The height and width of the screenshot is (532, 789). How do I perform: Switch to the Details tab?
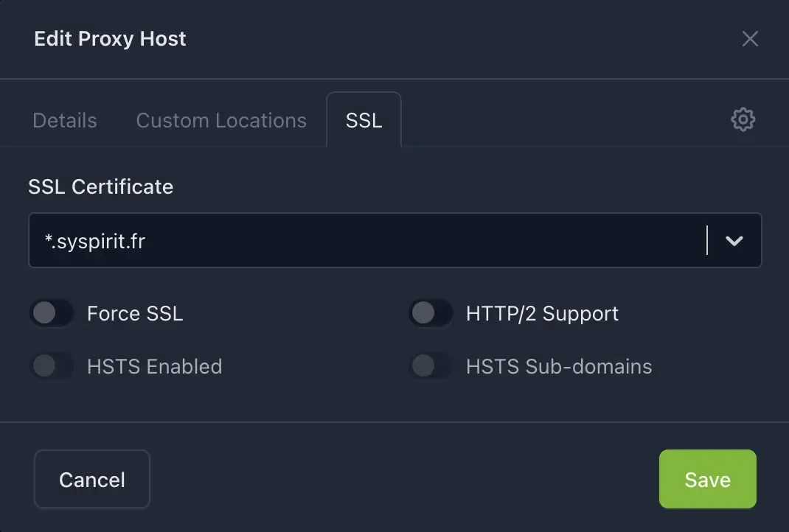[64, 119]
